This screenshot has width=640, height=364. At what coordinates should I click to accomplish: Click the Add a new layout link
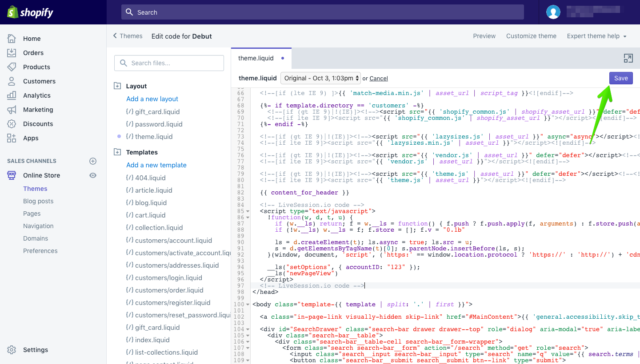(x=152, y=99)
